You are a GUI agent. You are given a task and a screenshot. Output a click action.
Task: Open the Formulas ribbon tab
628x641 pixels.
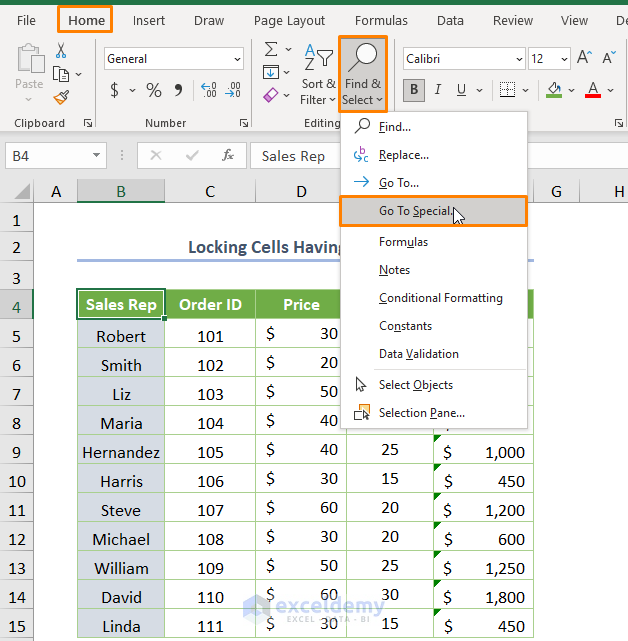[381, 20]
